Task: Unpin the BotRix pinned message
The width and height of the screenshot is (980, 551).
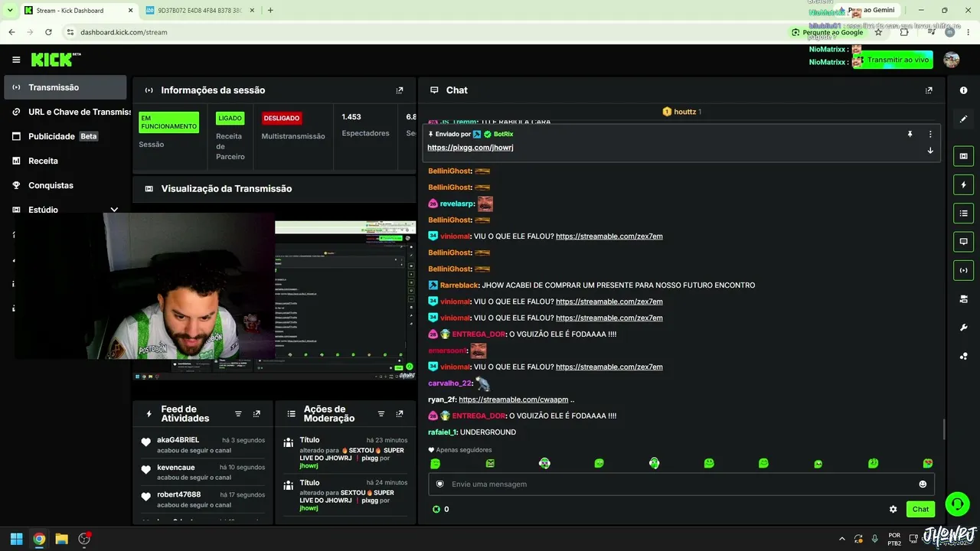Action: [x=910, y=134]
